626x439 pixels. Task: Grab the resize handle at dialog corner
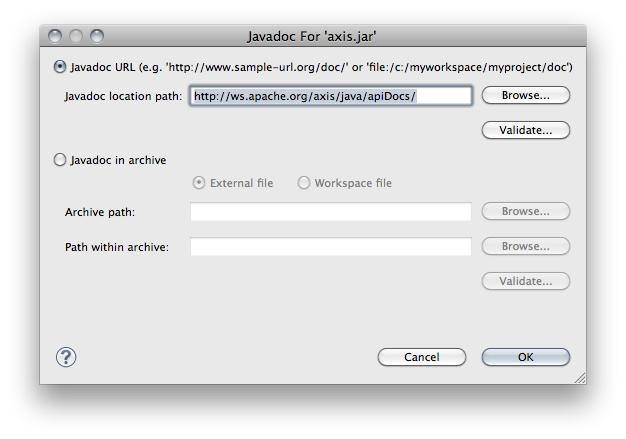click(580, 378)
